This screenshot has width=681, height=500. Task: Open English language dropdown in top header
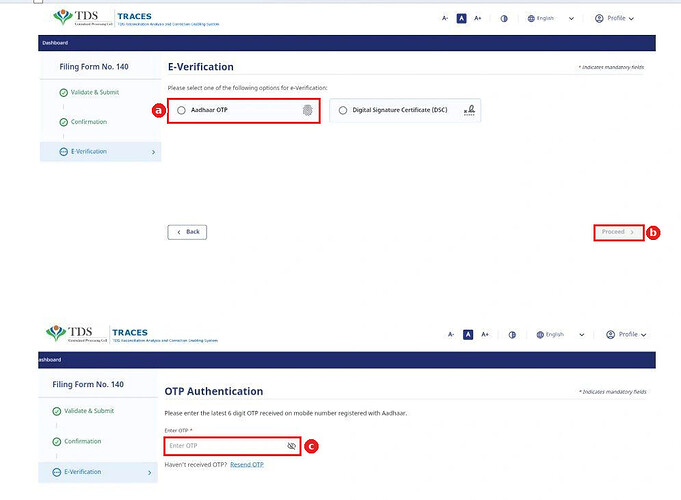tap(551, 18)
